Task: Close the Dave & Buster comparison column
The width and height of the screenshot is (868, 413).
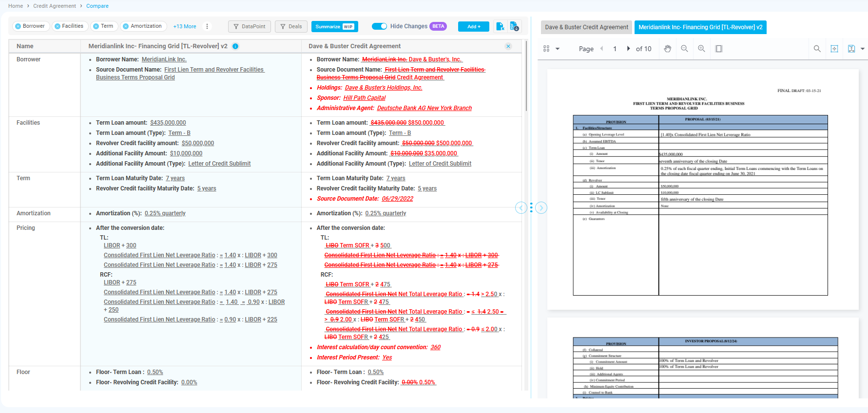Action: click(x=508, y=46)
